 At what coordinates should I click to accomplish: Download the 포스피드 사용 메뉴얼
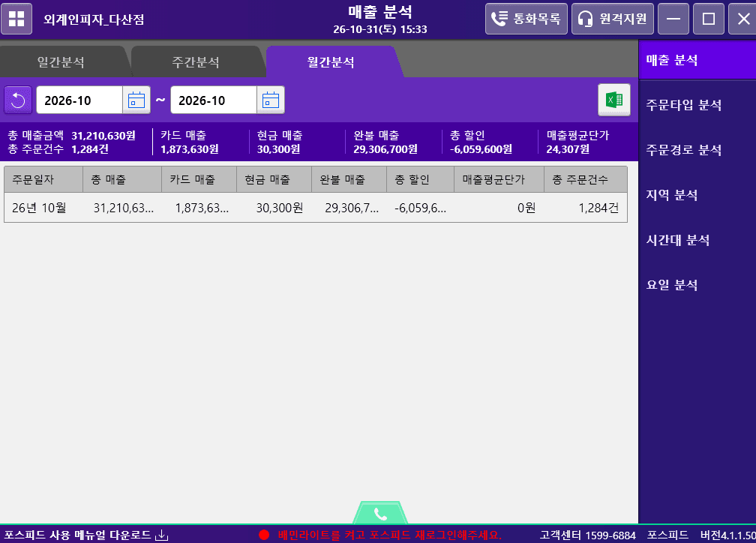tap(85, 535)
